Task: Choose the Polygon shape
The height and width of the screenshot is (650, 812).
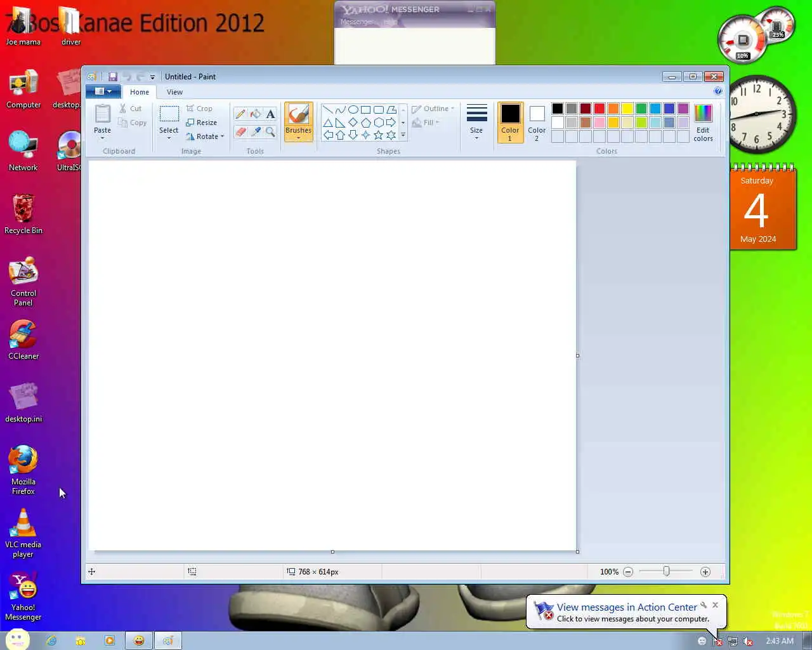Action: (391, 110)
